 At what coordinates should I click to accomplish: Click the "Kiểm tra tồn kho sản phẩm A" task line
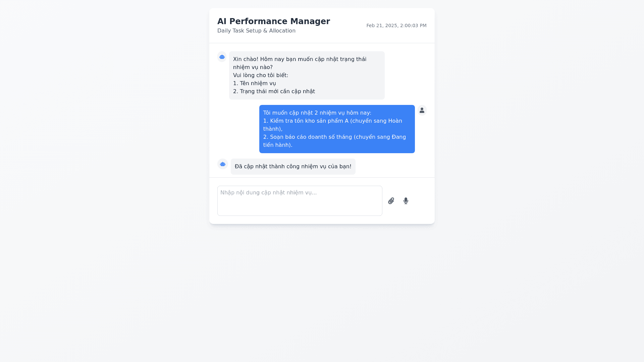coord(332,121)
